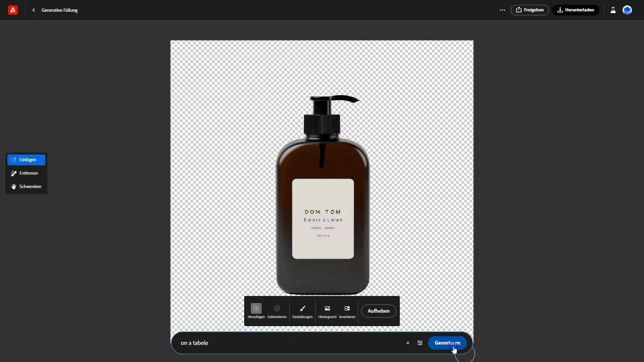The width and height of the screenshot is (644, 362).
Task: Click Freigeben (Share) button
Action: pyautogui.click(x=530, y=10)
